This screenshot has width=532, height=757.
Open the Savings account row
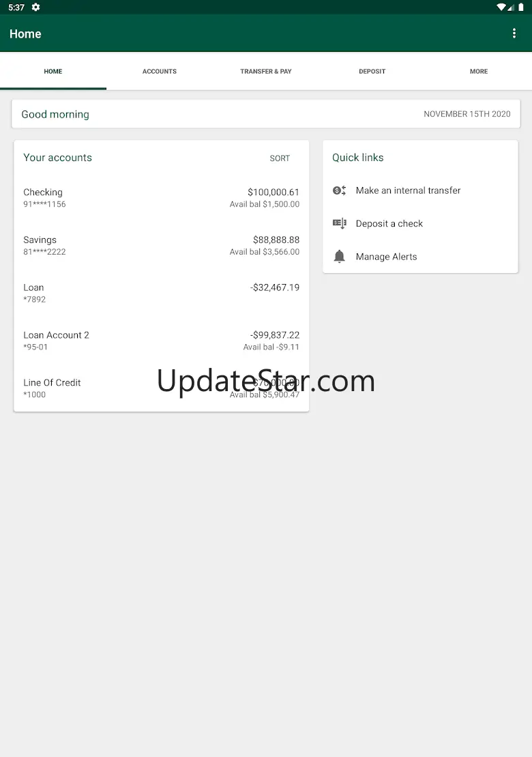point(161,245)
